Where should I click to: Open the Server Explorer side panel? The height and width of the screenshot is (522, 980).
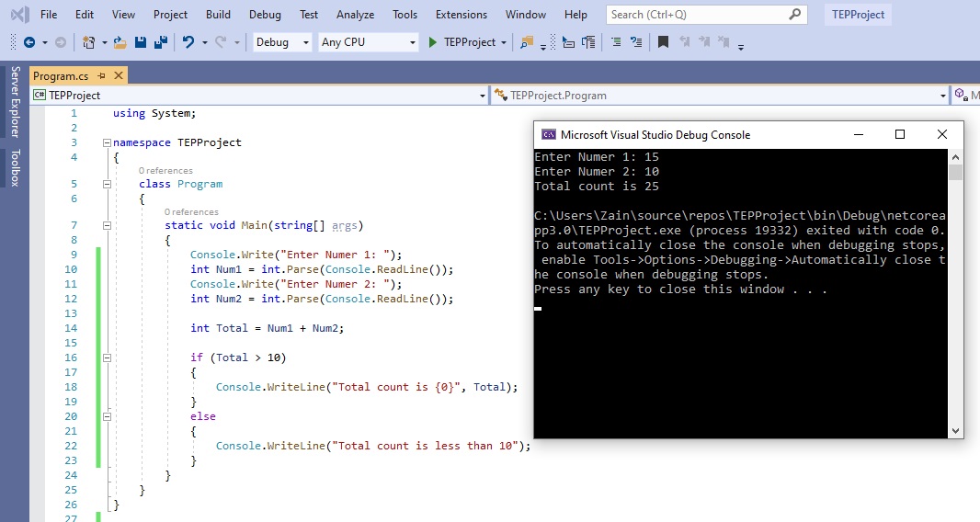(x=14, y=102)
